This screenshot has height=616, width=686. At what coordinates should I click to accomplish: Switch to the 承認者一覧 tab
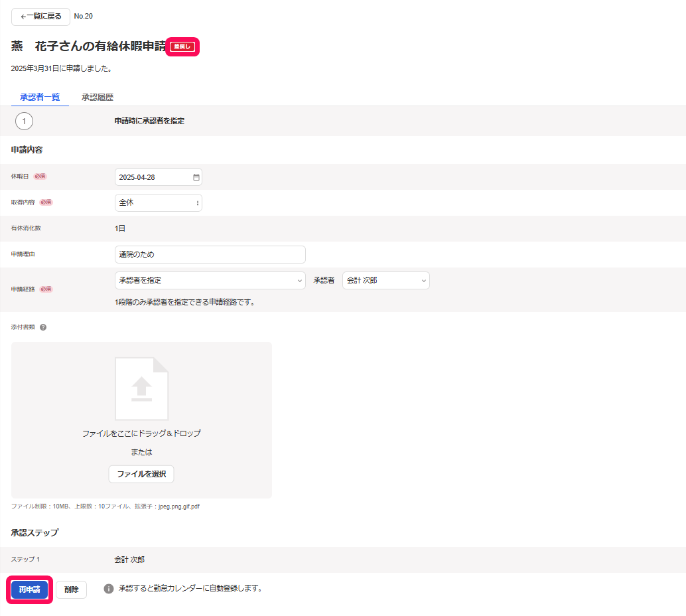click(40, 97)
